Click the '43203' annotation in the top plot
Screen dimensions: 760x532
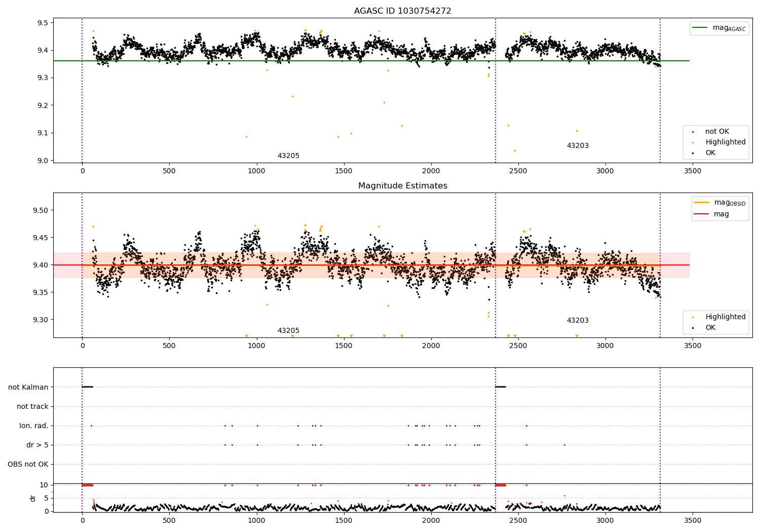tap(578, 146)
